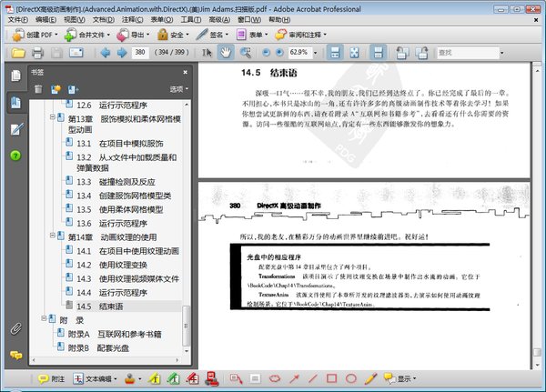Screen dimensions: 546x392
Task: Open the 选项 dropdown in bookmarks panel
Action: (180, 89)
